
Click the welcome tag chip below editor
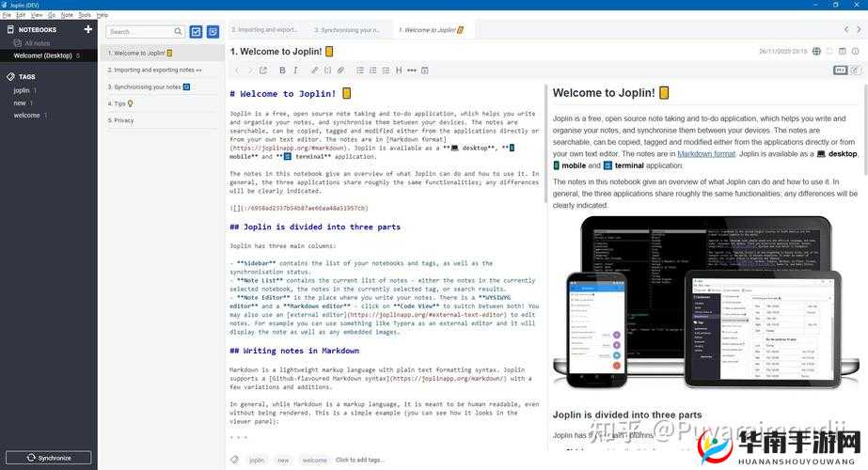(314, 460)
